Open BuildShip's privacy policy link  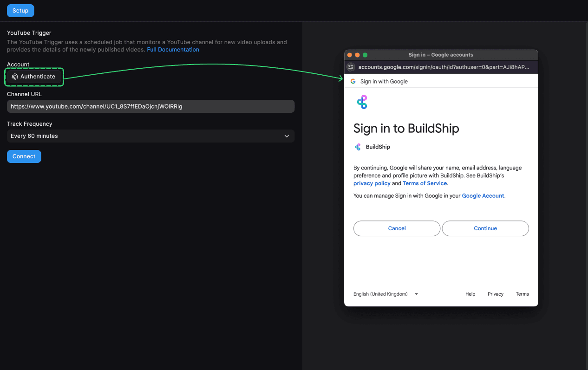pyautogui.click(x=372, y=183)
